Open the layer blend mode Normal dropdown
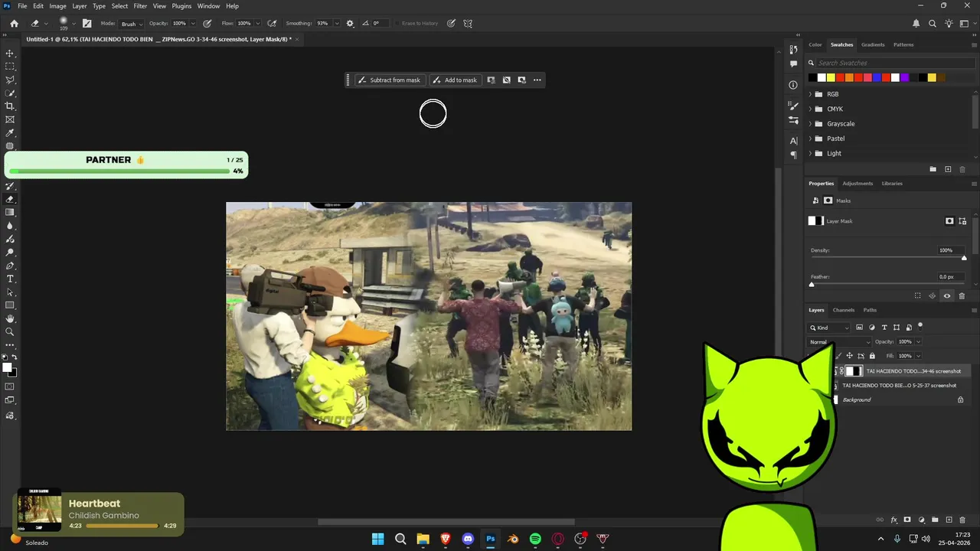 [840, 342]
